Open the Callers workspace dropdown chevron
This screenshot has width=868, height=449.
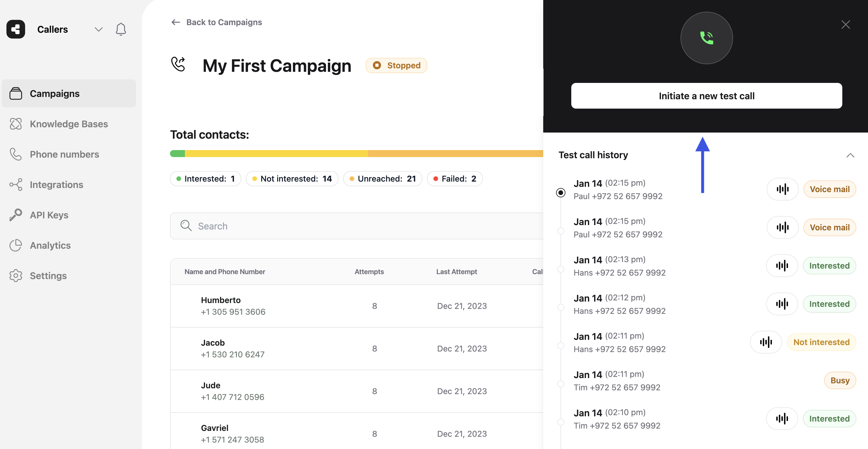(x=98, y=29)
